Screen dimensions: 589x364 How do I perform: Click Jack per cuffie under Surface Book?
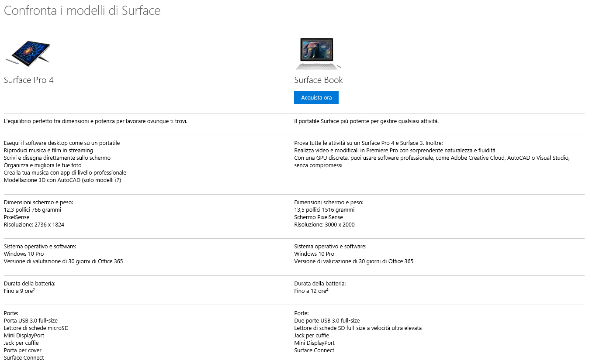point(312,336)
